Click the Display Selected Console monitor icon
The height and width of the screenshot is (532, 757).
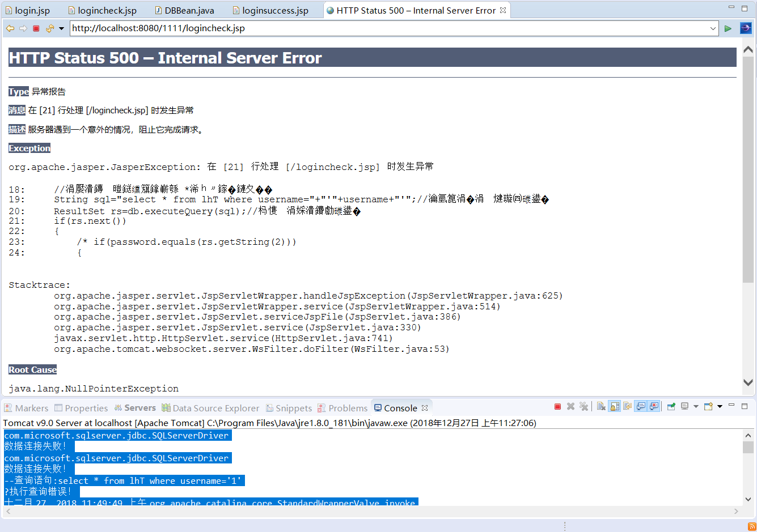click(685, 406)
